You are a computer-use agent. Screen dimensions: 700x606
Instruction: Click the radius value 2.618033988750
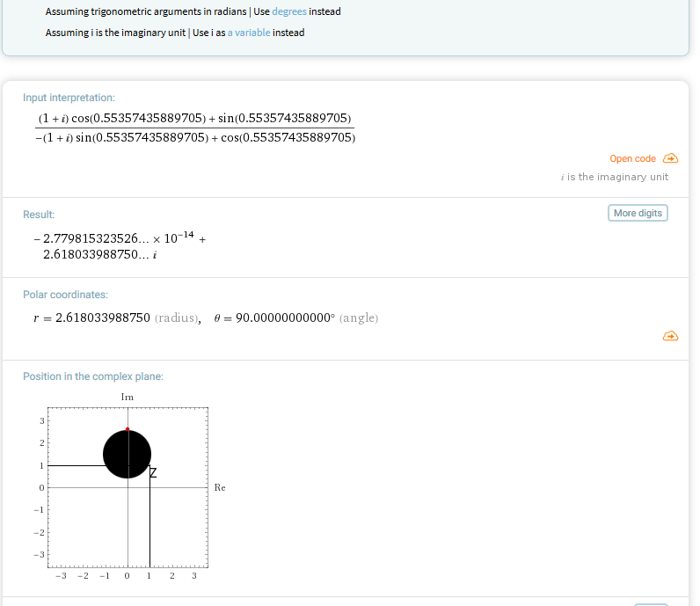(x=103, y=318)
